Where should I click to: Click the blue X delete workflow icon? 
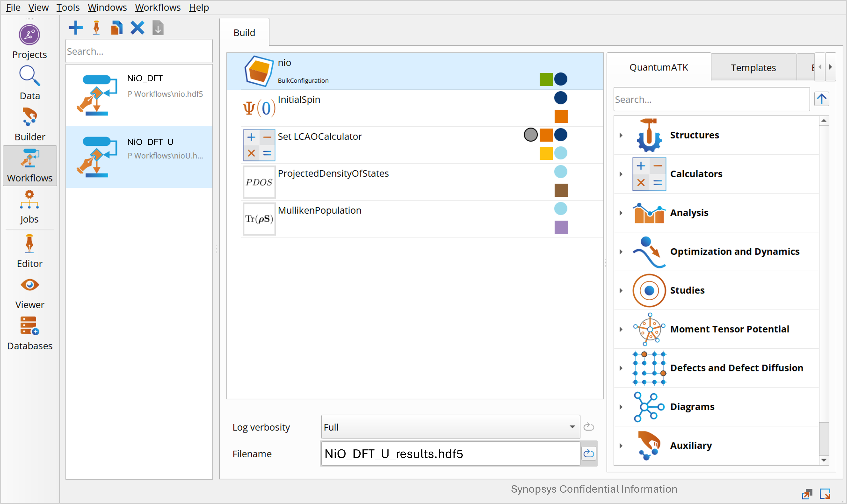(137, 28)
